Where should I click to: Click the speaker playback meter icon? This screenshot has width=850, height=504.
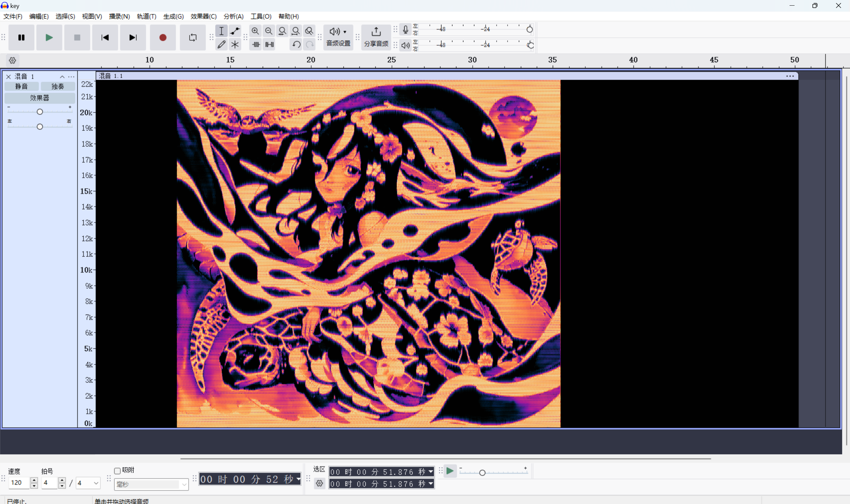click(405, 45)
